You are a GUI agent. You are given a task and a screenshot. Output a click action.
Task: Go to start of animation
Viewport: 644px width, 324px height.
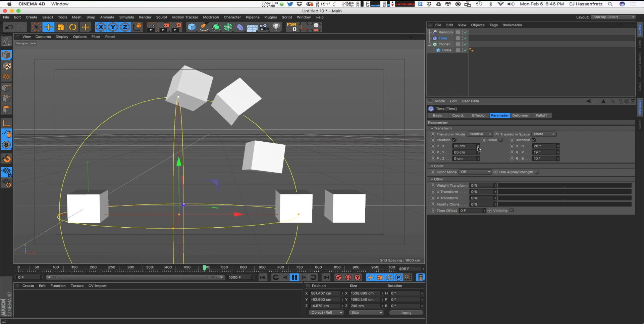click(x=263, y=278)
